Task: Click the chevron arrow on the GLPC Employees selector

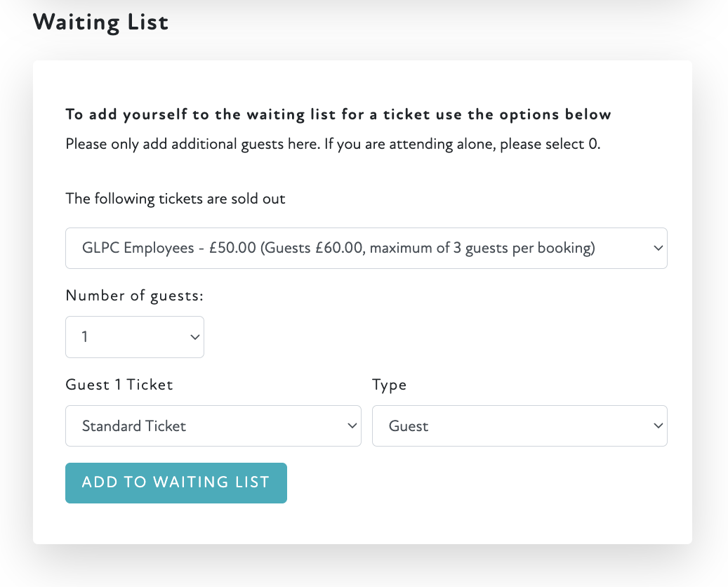Action: tap(657, 248)
